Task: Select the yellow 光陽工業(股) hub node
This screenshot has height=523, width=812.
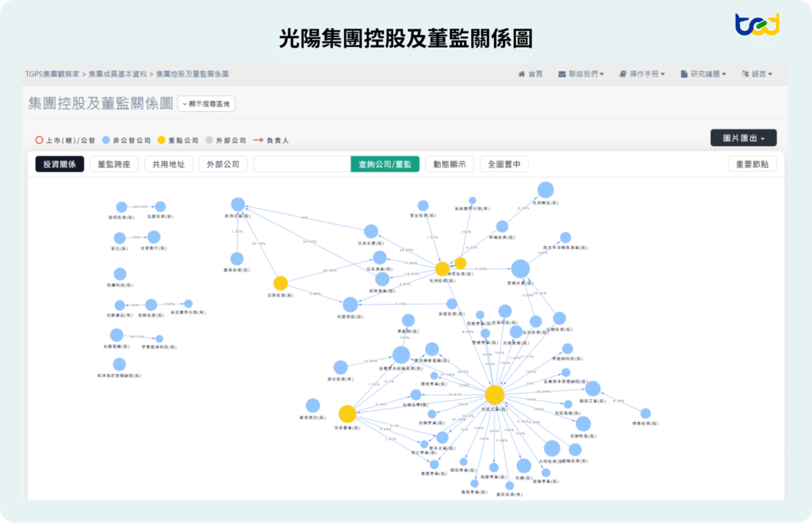Action: click(x=495, y=395)
